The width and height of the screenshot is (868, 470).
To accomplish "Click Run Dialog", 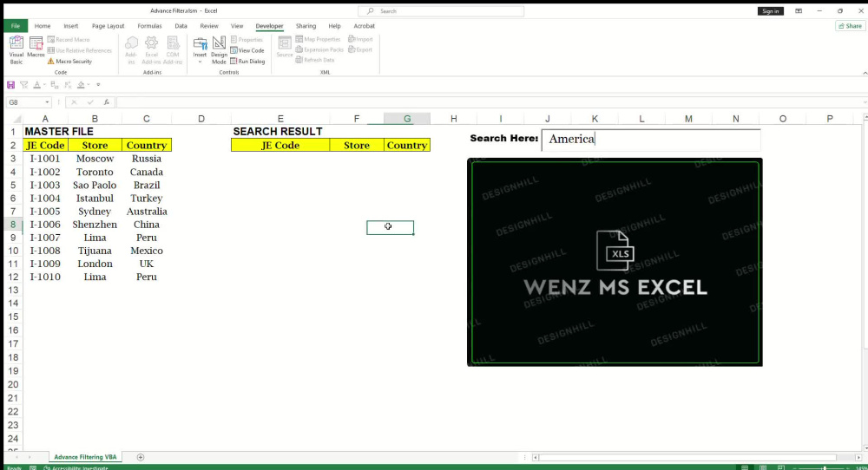I will coord(247,62).
